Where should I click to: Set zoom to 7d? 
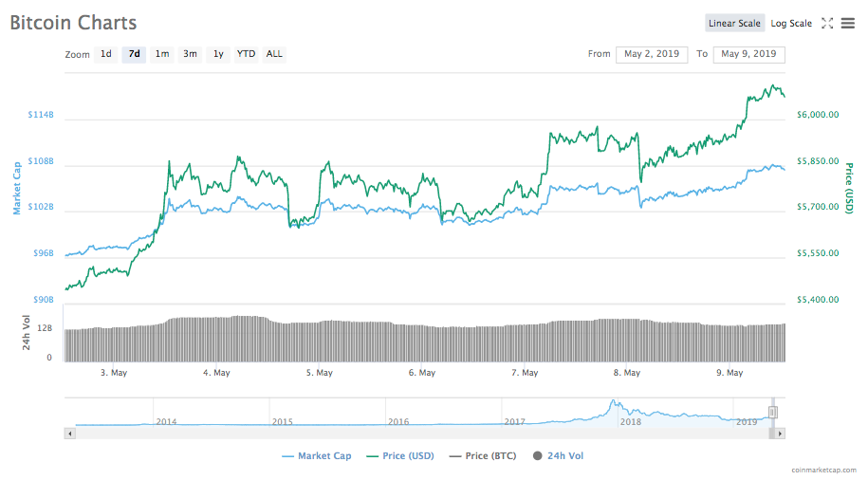[134, 54]
